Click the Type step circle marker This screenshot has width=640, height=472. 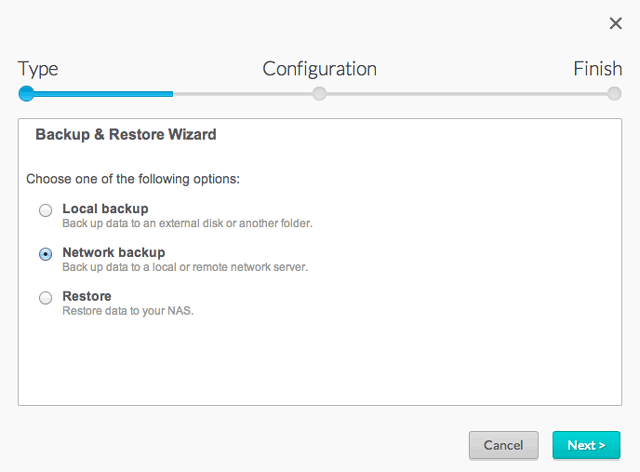[26, 93]
